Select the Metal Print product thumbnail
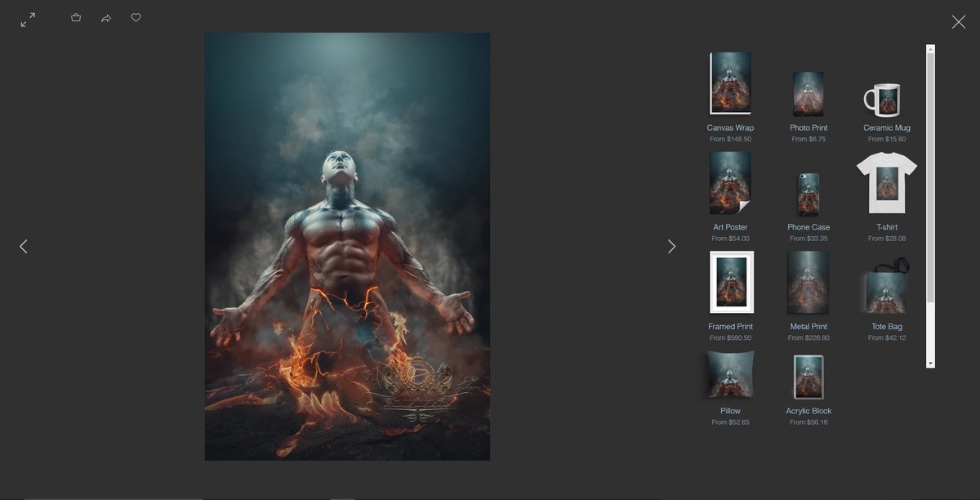 (x=808, y=283)
